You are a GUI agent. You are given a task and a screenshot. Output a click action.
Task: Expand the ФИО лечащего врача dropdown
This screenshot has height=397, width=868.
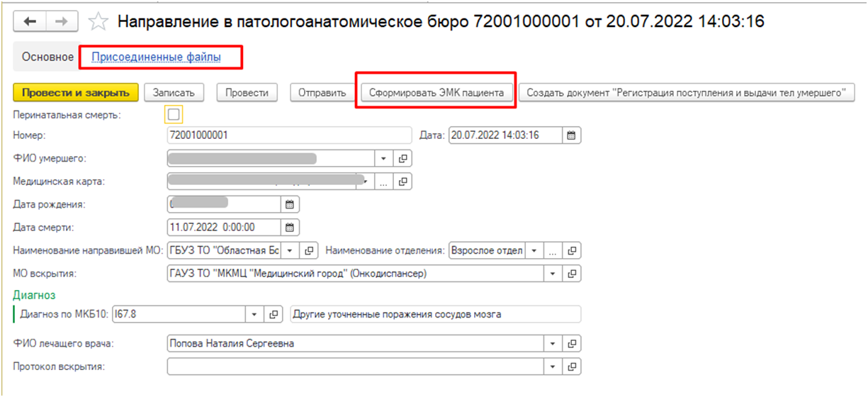pyautogui.click(x=553, y=344)
